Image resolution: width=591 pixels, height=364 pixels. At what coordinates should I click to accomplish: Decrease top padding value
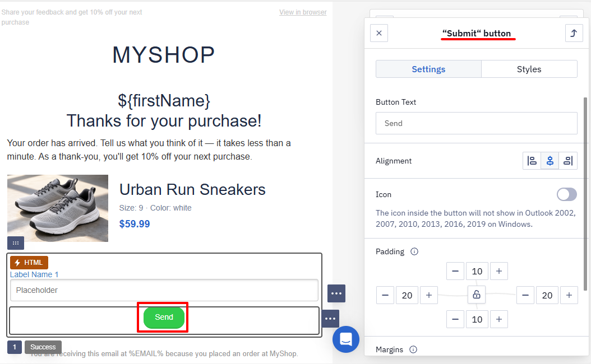455,271
